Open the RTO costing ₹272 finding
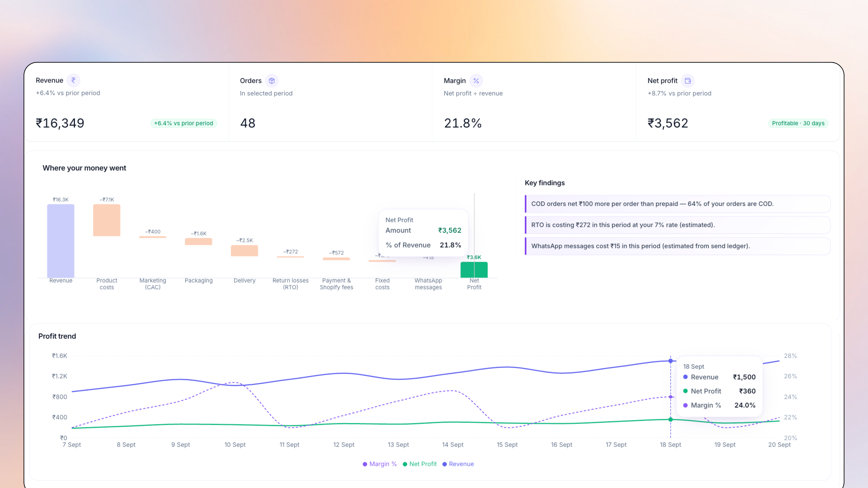The height and width of the screenshot is (488, 868). coord(677,225)
